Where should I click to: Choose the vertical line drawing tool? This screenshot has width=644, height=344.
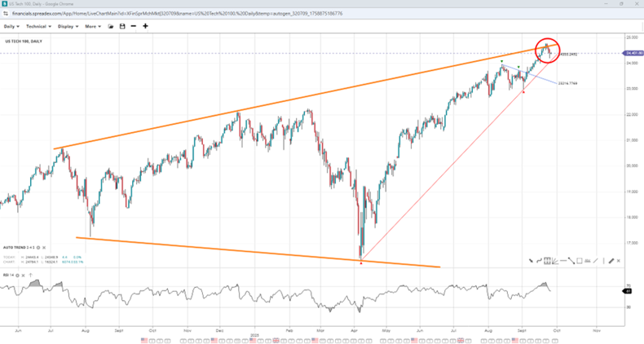[x=603, y=261]
